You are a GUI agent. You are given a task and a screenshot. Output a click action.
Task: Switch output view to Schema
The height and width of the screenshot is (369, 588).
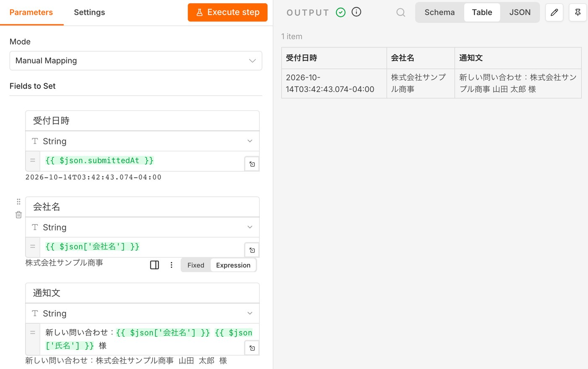point(439,12)
